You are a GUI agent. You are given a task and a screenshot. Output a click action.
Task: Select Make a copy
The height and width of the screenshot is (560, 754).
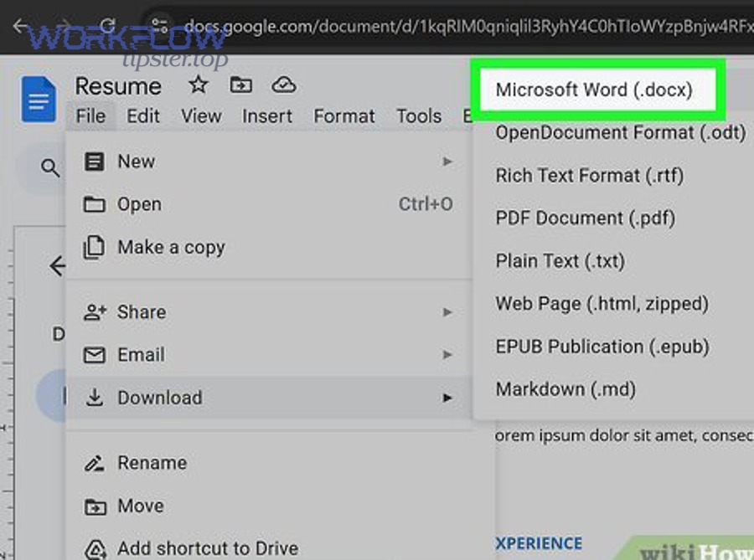[x=268, y=247]
